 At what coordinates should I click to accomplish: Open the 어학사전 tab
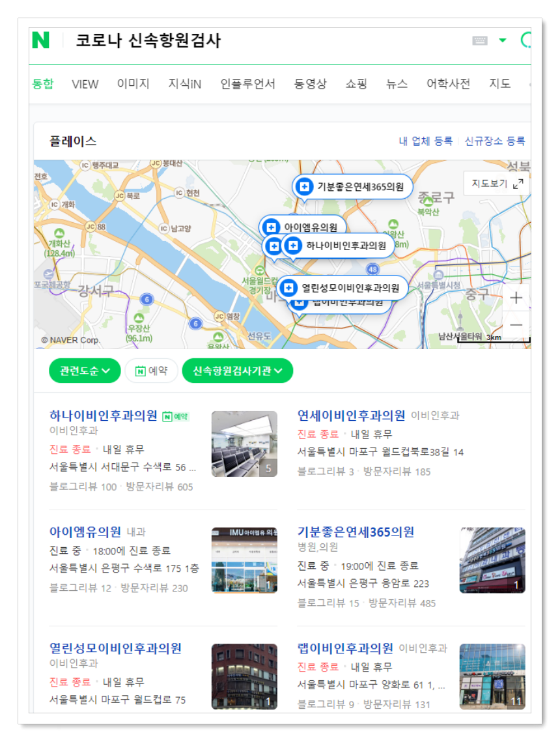449,84
